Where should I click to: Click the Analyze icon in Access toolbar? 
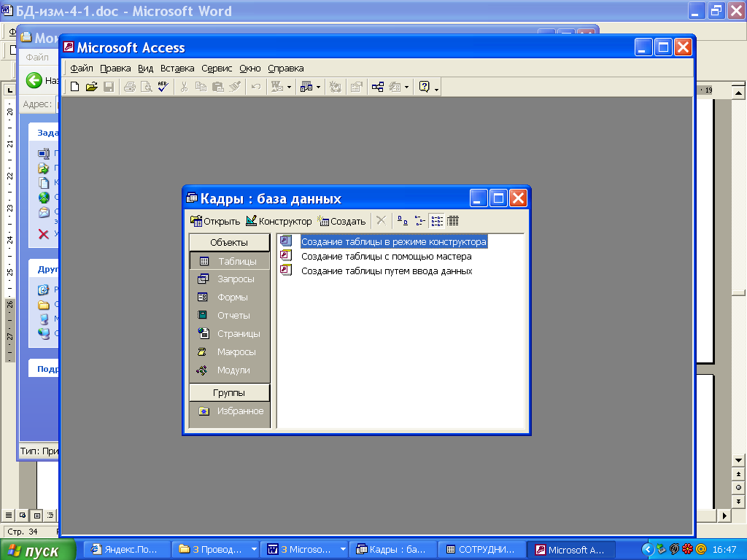click(x=306, y=87)
